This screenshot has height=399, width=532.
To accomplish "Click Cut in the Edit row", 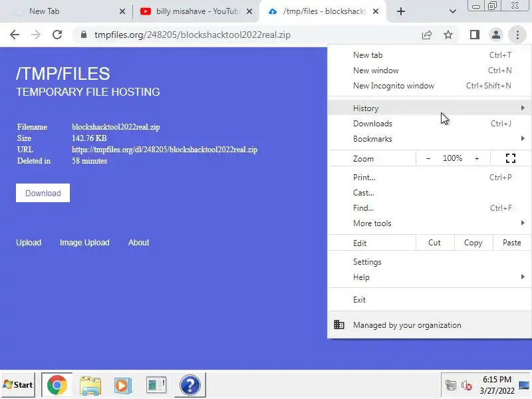I will (x=435, y=243).
